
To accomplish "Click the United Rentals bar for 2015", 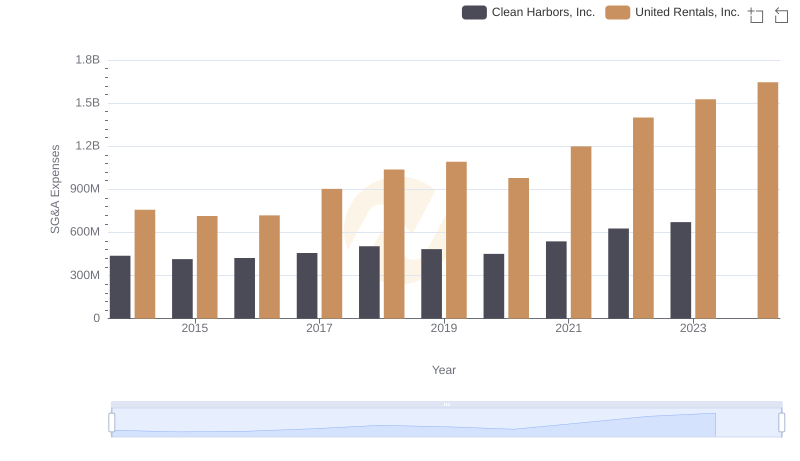I will pyautogui.click(x=207, y=268).
